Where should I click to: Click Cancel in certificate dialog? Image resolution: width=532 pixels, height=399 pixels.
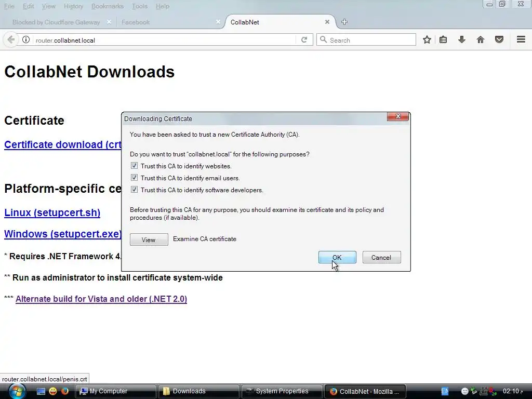click(x=381, y=257)
